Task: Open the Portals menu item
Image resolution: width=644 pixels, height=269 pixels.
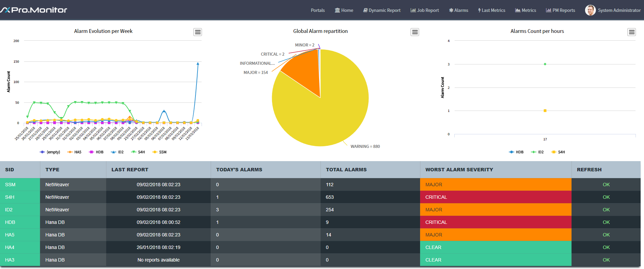Action: point(318,11)
